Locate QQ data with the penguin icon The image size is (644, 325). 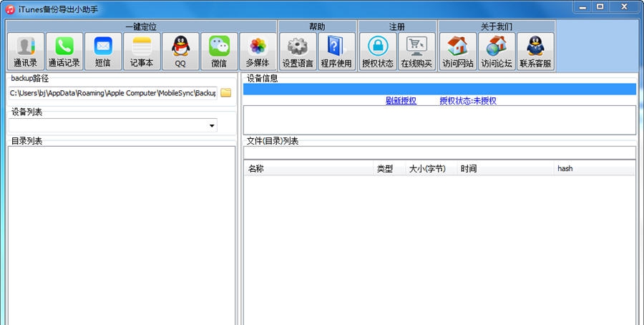(180, 52)
